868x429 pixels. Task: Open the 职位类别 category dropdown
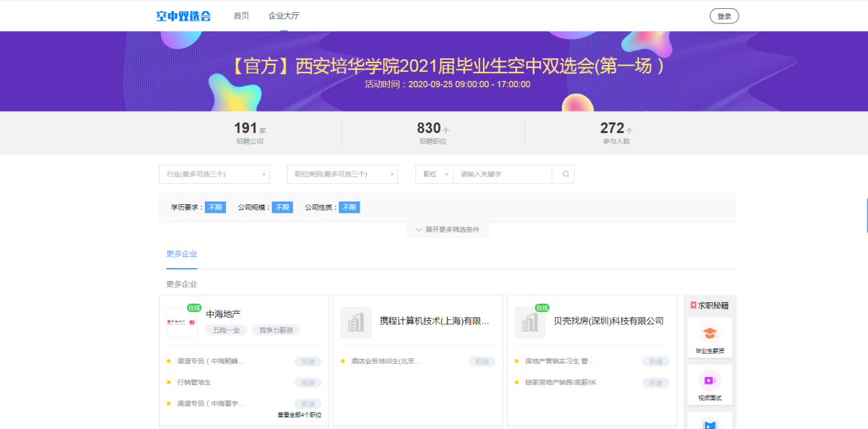(x=342, y=174)
